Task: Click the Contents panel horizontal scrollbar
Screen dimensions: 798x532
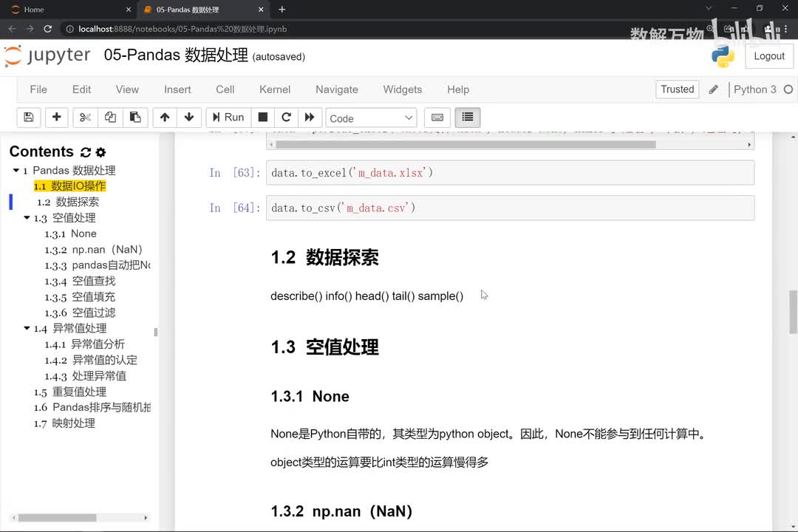Action: tap(57, 518)
